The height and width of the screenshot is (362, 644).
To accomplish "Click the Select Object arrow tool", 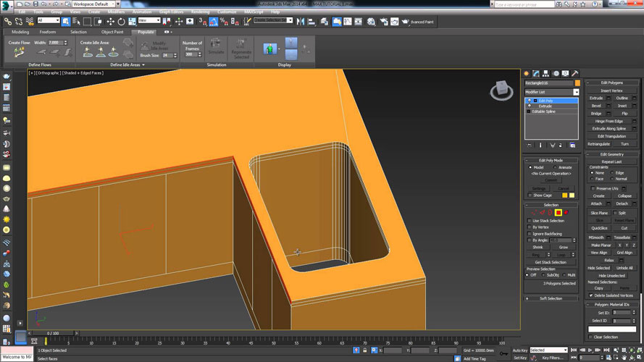I will click(x=66, y=21).
